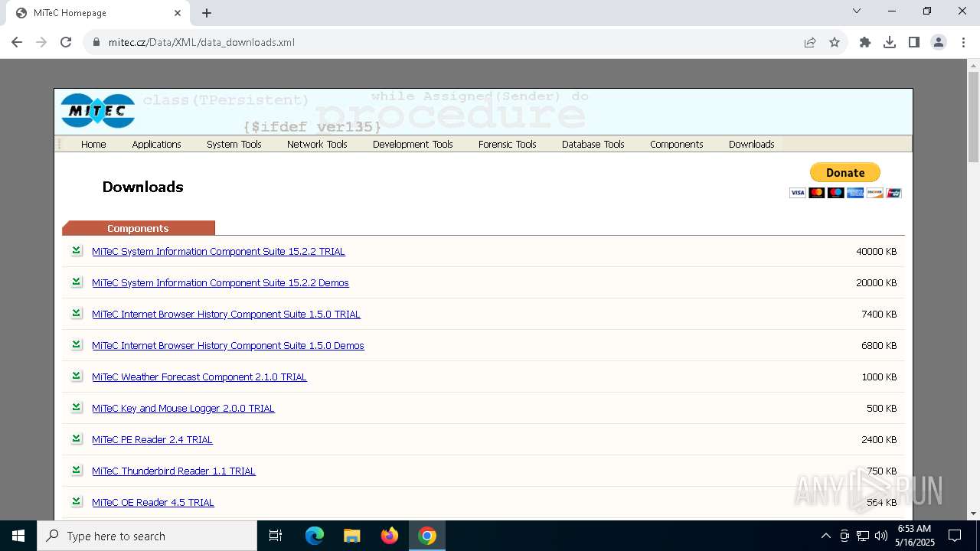This screenshot has width=980, height=551.
Task: Open the Home menu item
Action: pos(93,144)
